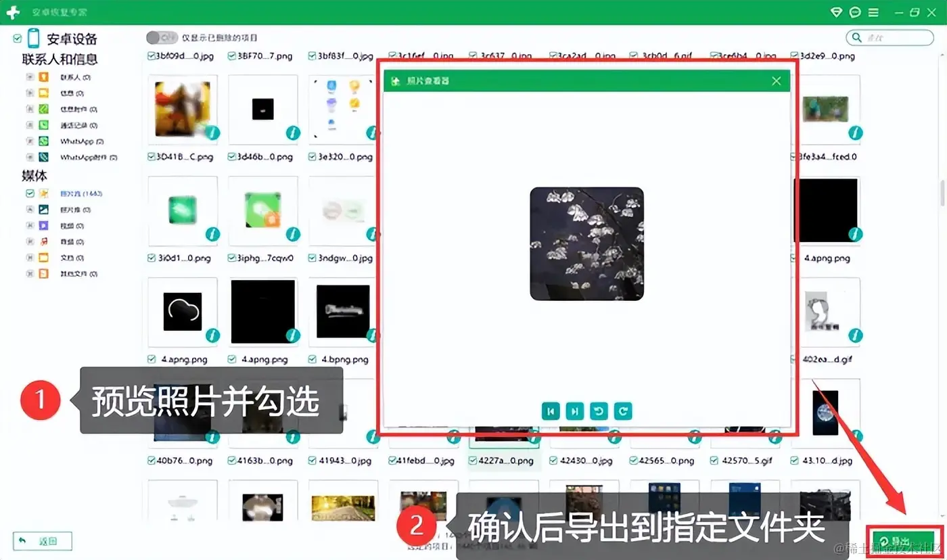Screen dimensions: 947x560
Task: Open info on the cloud outline thumbnail
Action: coord(212,335)
